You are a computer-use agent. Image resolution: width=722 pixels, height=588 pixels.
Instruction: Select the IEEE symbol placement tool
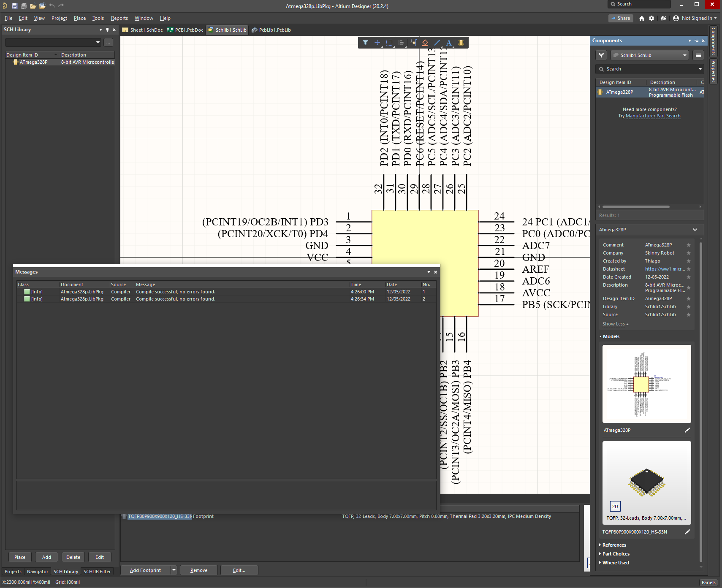tap(425, 43)
